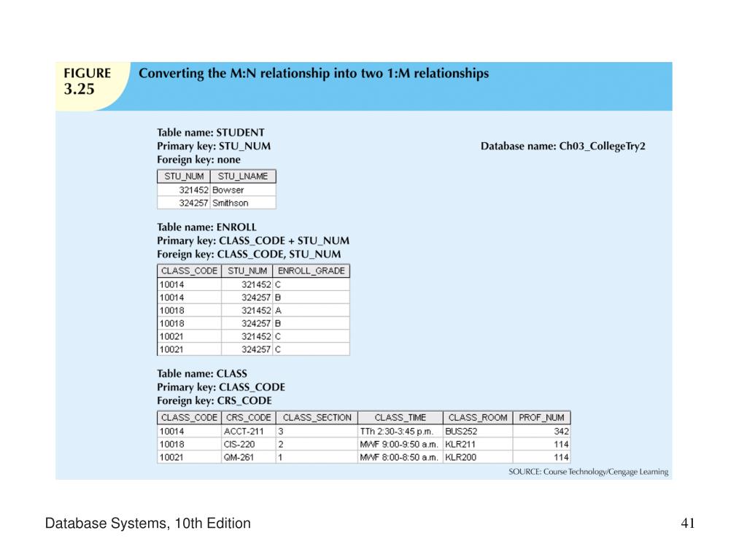The image size is (747, 560).
Task: Click the CLASS_ROOM column header
Action: (x=478, y=418)
